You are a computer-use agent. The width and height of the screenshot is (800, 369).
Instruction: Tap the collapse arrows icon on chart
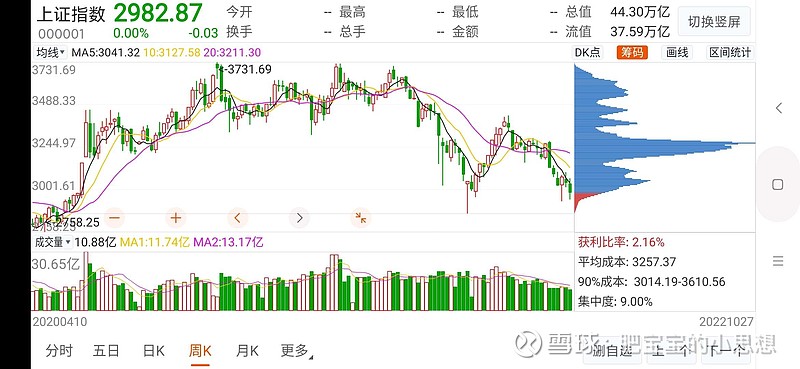click(x=361, y=218)
